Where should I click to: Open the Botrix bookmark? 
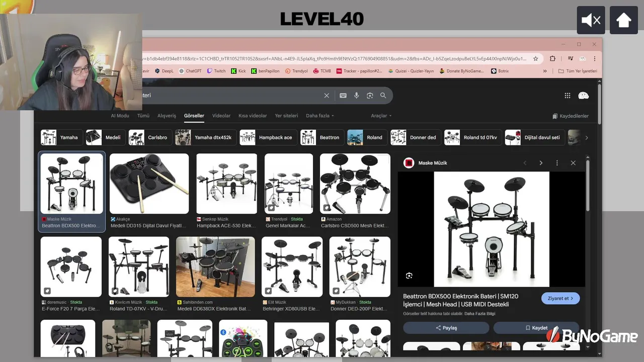tap(500, 71)
